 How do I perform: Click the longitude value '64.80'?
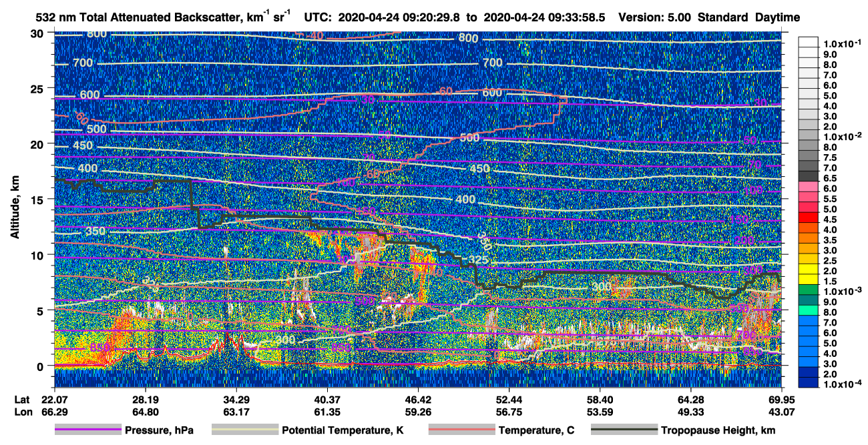[145, 412]
